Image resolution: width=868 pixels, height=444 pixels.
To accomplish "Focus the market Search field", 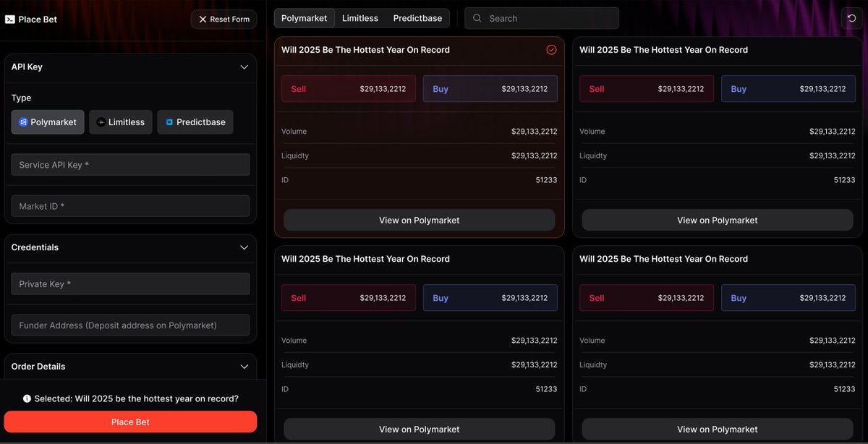I will 542,18.
